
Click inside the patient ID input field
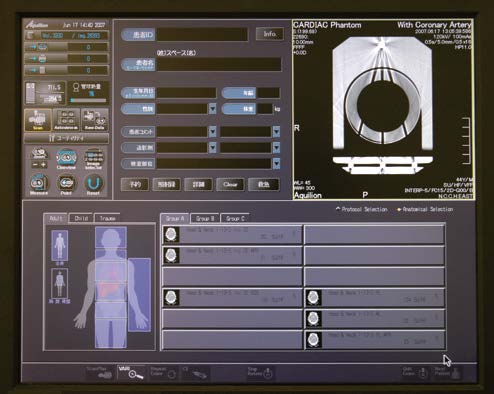coord(202,35)
